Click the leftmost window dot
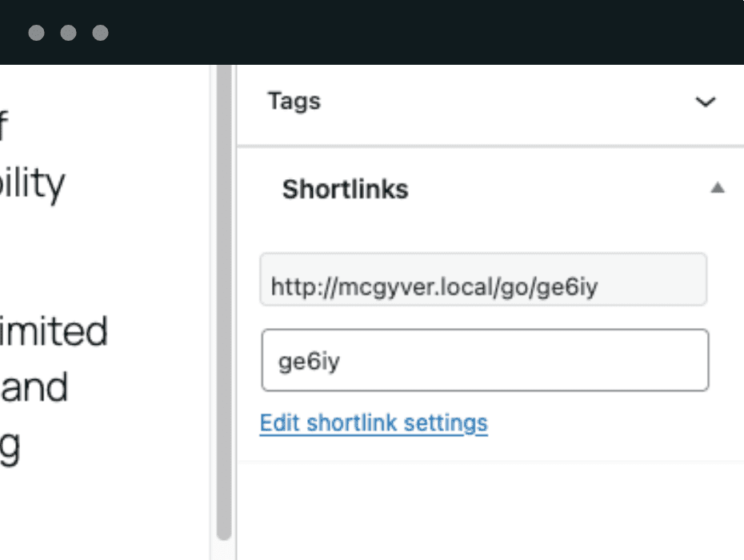Image resolution: width=744 pixels, height=560 pixels. pyautogui.click(x=37, y=33)
